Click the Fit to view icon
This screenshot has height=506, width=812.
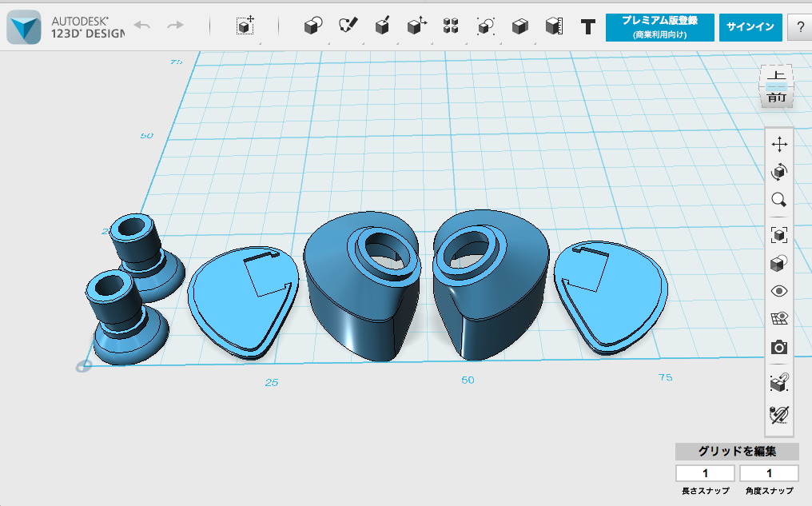779,234
